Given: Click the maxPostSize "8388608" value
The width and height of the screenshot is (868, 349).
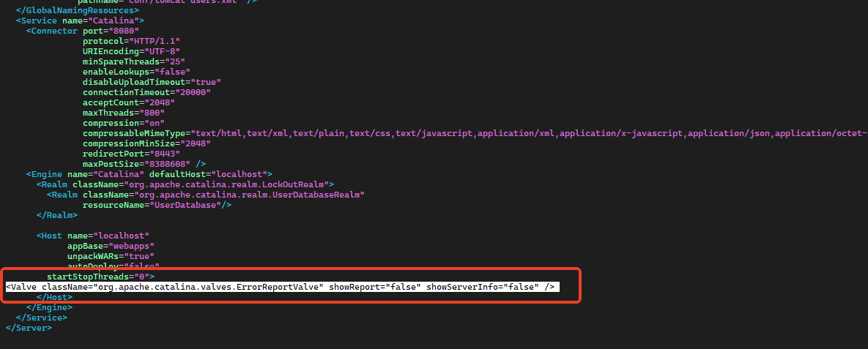Looking at the screenshot, I should (x=166, y=164).
